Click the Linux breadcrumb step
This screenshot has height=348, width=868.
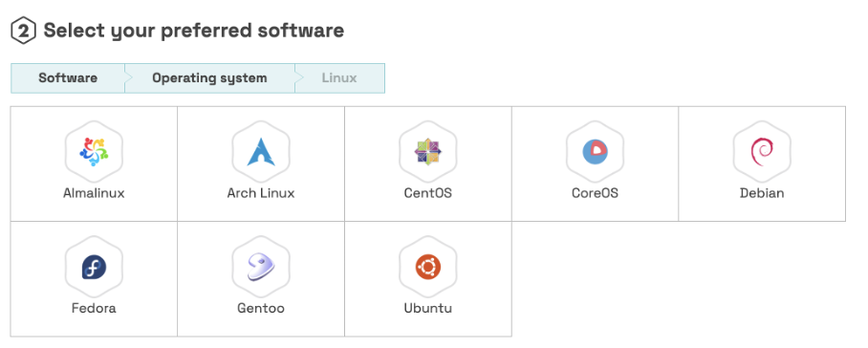click(339, 78)
